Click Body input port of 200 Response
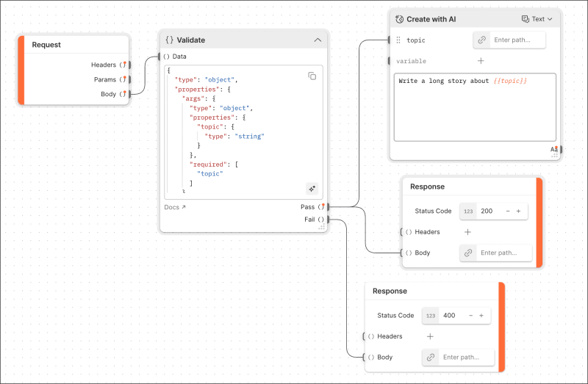This screenshot has width=588, height=384. (401, 253)
